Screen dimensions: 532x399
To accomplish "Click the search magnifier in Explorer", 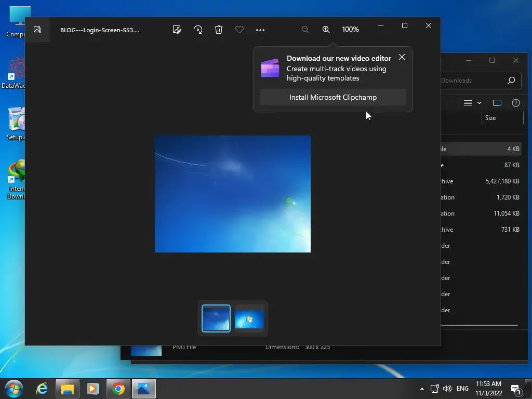I will (x=511, y=81).
